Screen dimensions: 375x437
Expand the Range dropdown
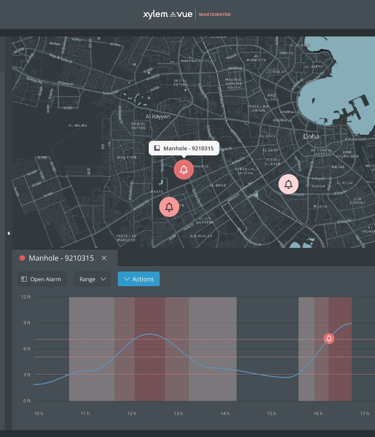[92, 279]
